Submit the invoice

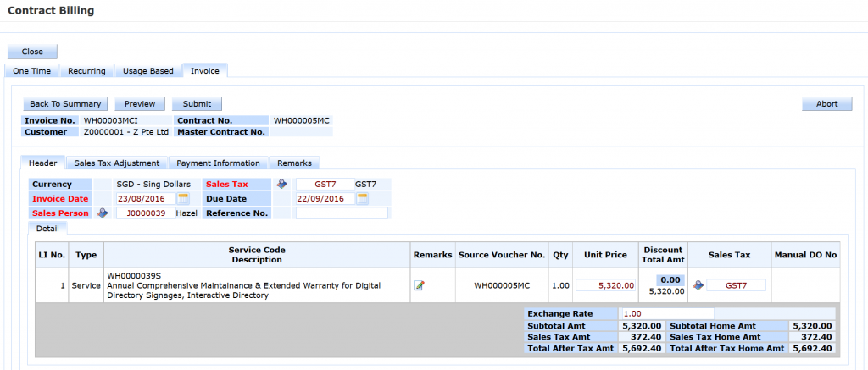click(197, 104)
